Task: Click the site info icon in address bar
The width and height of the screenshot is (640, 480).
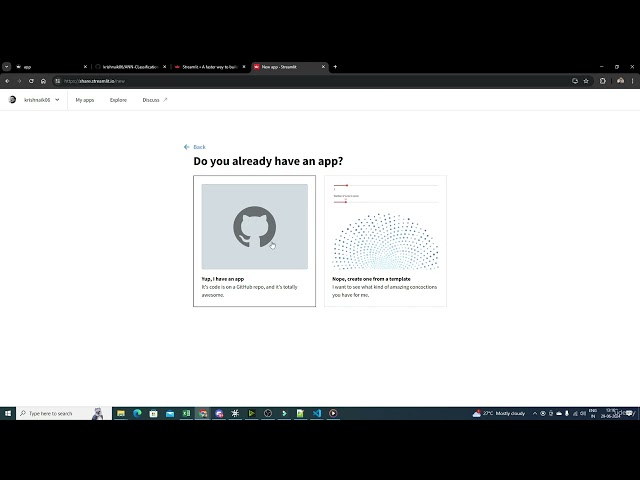Action: pos(58,81)
